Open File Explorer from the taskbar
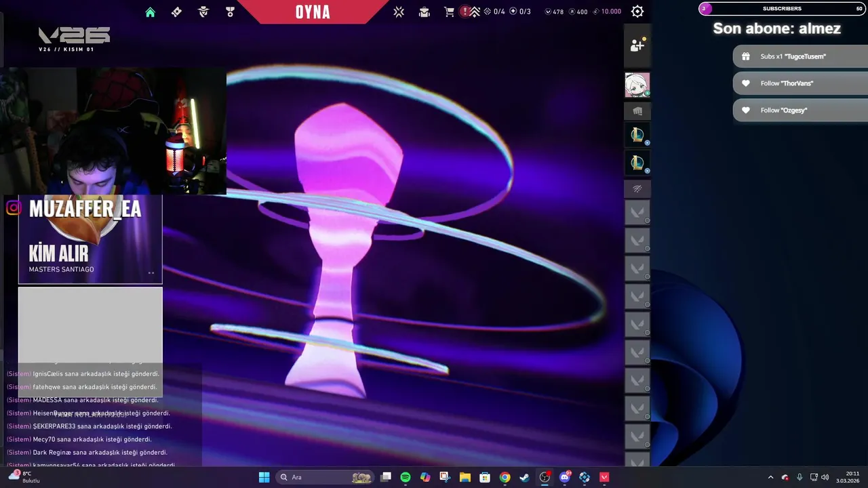Image resolution: width=868 pixels, height=488 pixels. tap(465, 477)
